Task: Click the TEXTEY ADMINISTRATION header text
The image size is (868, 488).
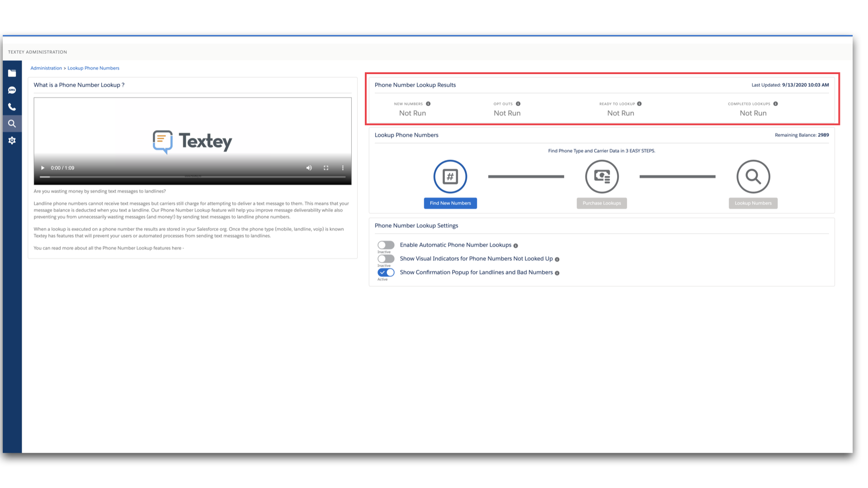Action: point(38,52)
